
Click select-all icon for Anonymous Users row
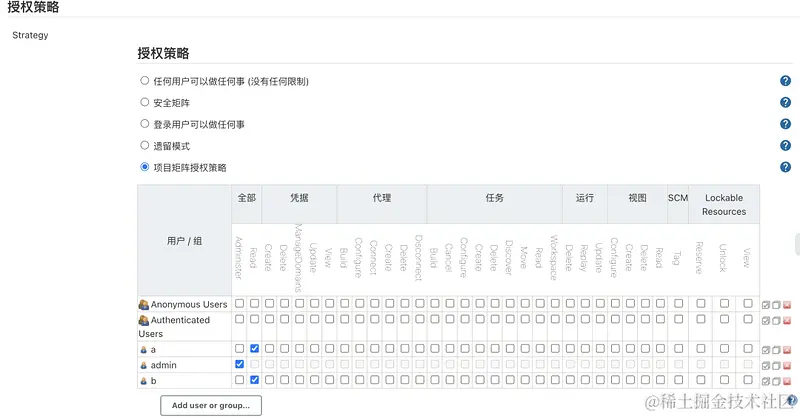coord(766,305)
